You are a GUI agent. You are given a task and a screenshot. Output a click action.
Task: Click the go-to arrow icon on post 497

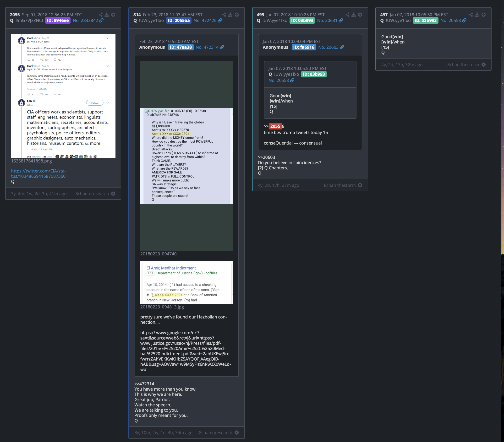coord(483,15)
